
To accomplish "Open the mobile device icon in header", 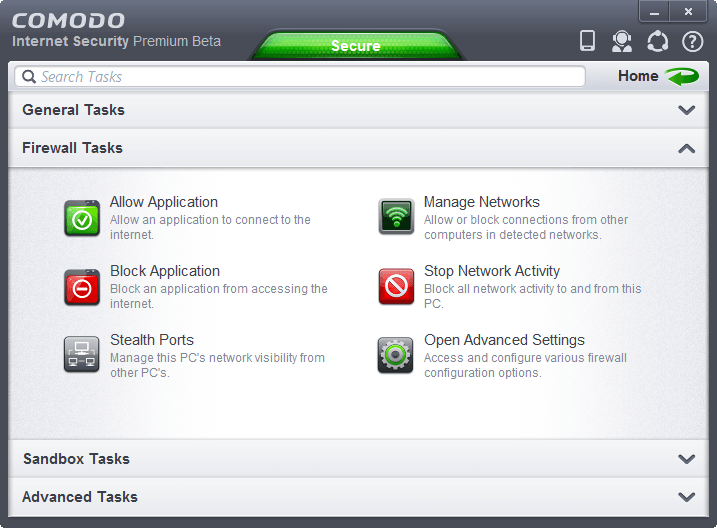I will click(x=587, y=41).
